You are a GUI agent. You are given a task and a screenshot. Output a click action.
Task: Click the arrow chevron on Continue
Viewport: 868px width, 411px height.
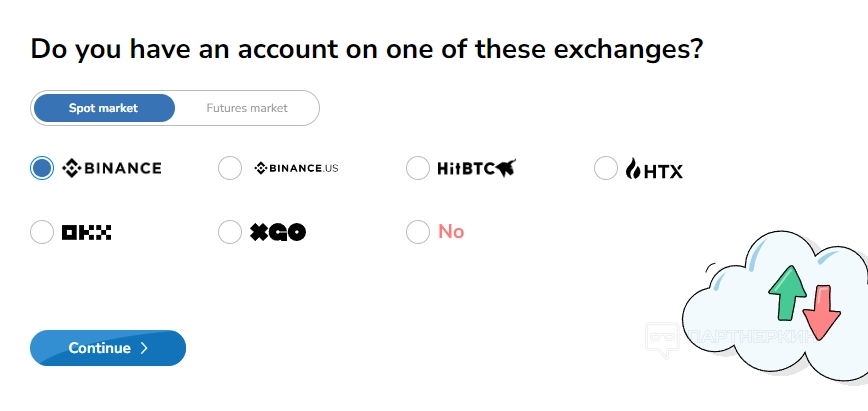click(x=144, y=348)
